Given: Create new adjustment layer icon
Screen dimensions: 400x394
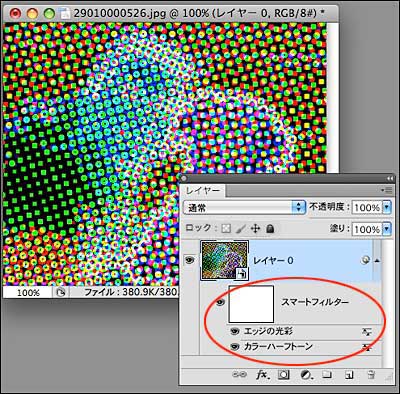Looking at the screenshot, I should (306, 375).
